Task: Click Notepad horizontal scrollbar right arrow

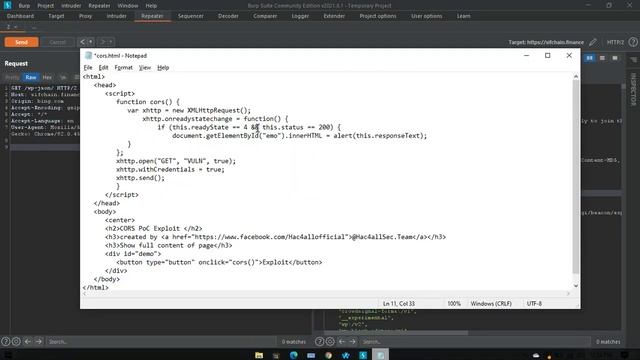Action: click(568, 293)
